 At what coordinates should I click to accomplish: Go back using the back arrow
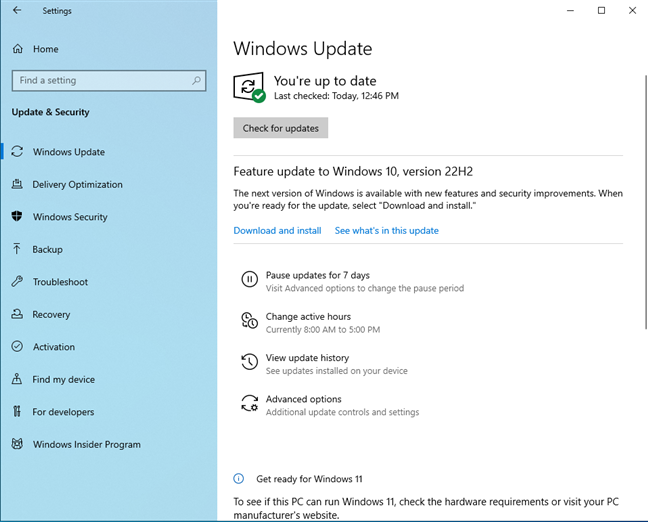(17, 10)
